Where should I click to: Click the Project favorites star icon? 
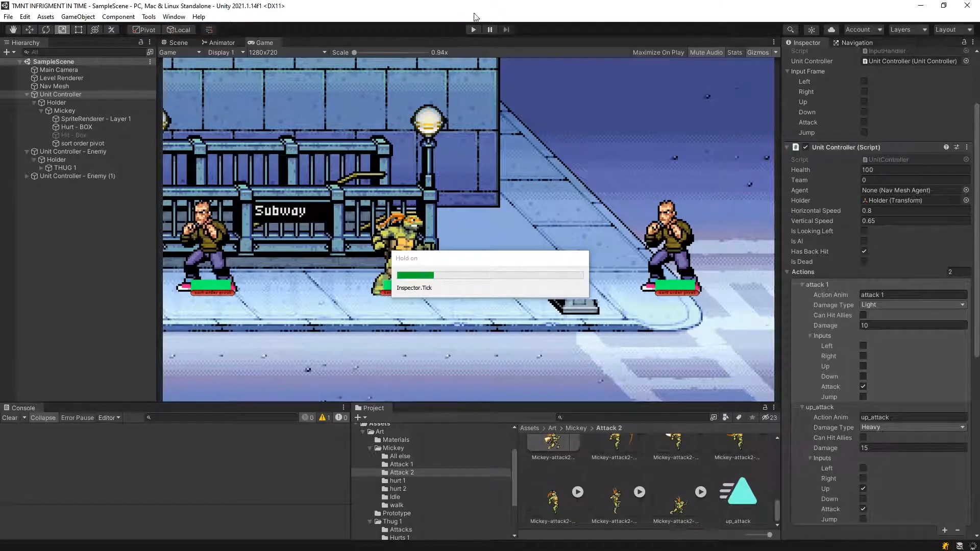point(752,417)
